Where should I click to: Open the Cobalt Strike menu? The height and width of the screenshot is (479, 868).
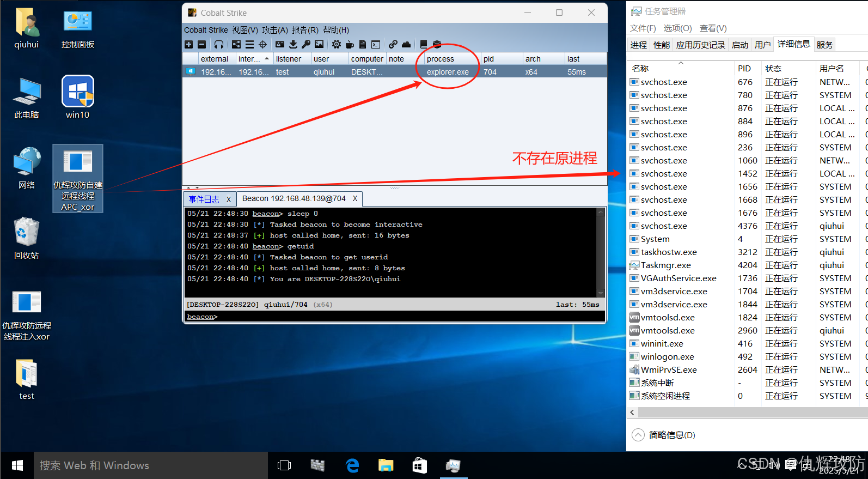click(206, 30)
